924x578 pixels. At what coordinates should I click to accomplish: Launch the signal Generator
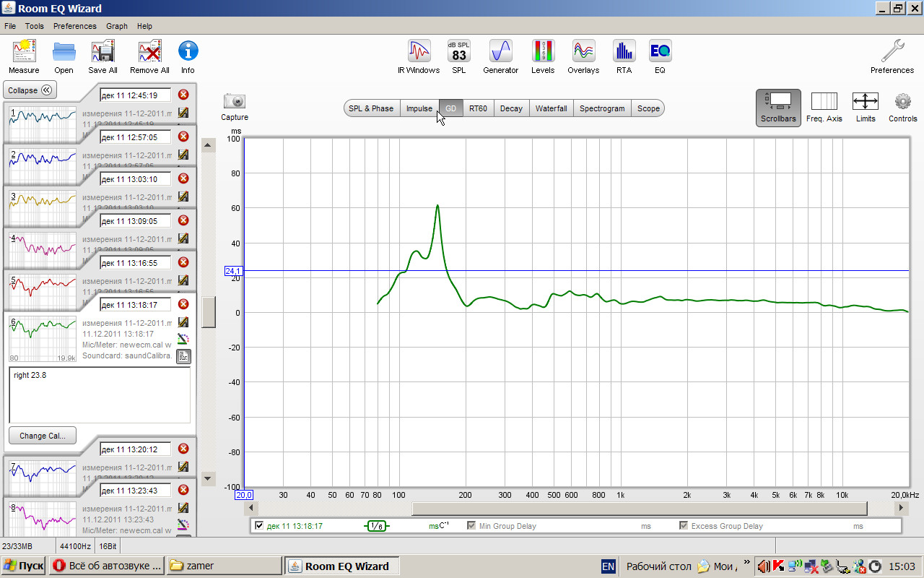(x=500, y=53)
